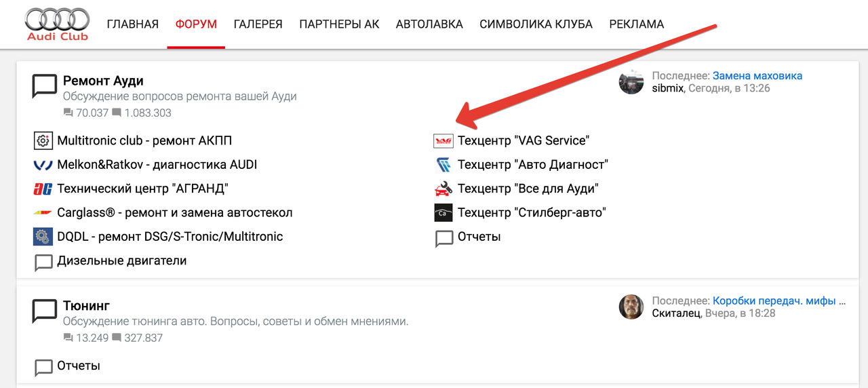The height and width of the screenshot is (388, 868).
Task: Click the VAG Service logo icon
Action: 443,140
